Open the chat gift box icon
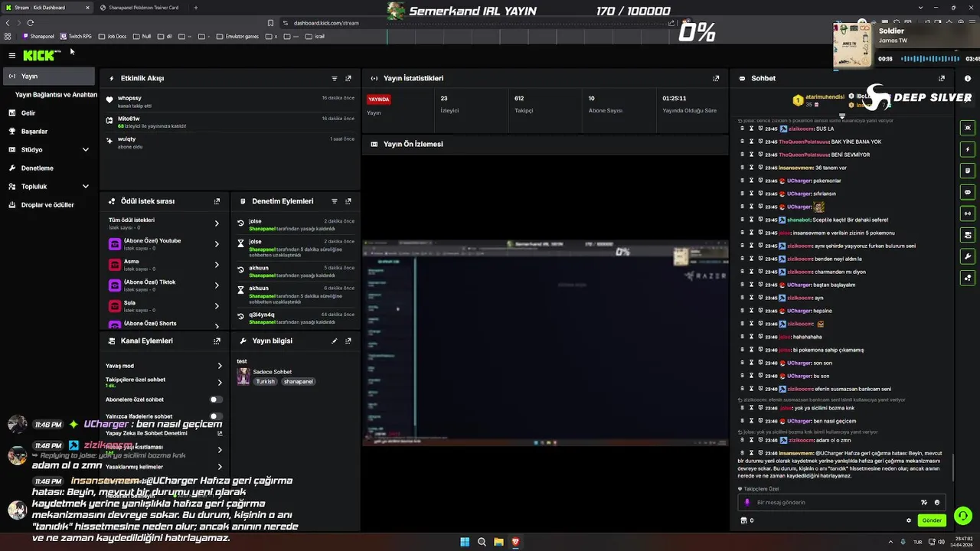980x551 pixels. [x=743, y=520]
